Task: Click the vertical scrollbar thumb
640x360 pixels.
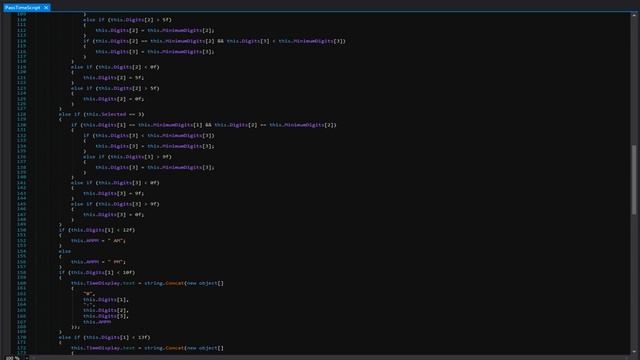Action: pyautogui.click(x=634, y=180)
